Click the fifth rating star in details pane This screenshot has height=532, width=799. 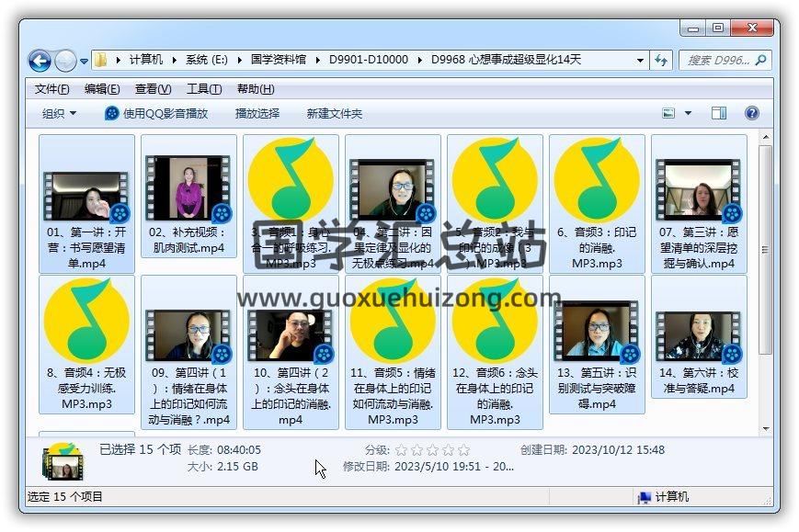(x=464, y=450)
